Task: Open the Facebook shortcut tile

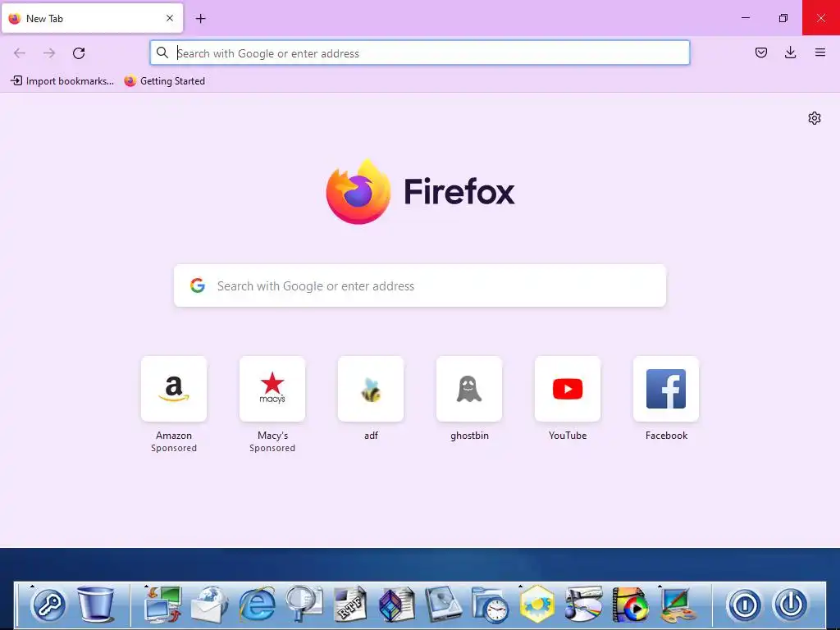Action: pos(666,389)
